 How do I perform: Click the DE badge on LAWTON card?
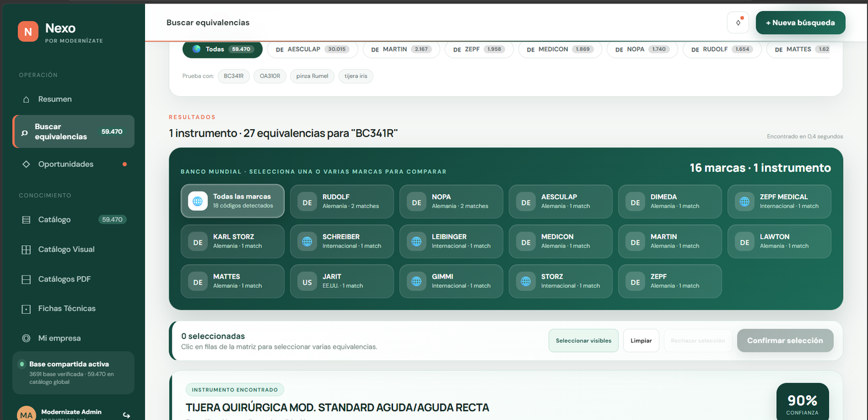pyautogui.click(x=745, y=241)
